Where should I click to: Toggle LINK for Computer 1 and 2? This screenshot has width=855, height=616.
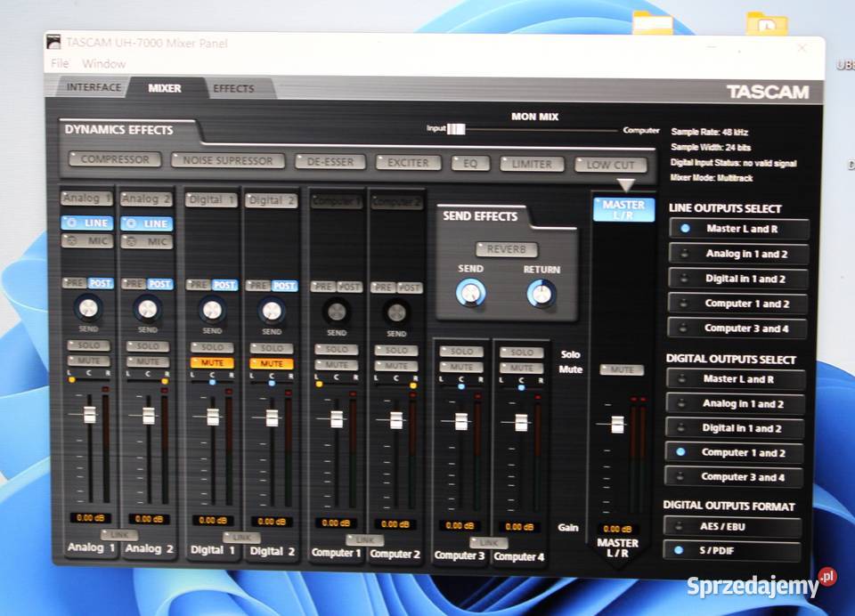coord(365,539)
